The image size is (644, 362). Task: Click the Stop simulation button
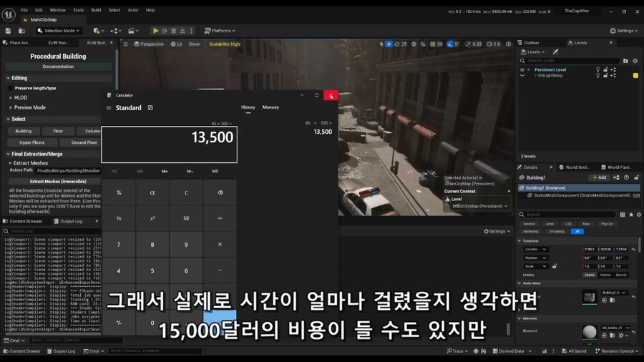click(174, 31)
